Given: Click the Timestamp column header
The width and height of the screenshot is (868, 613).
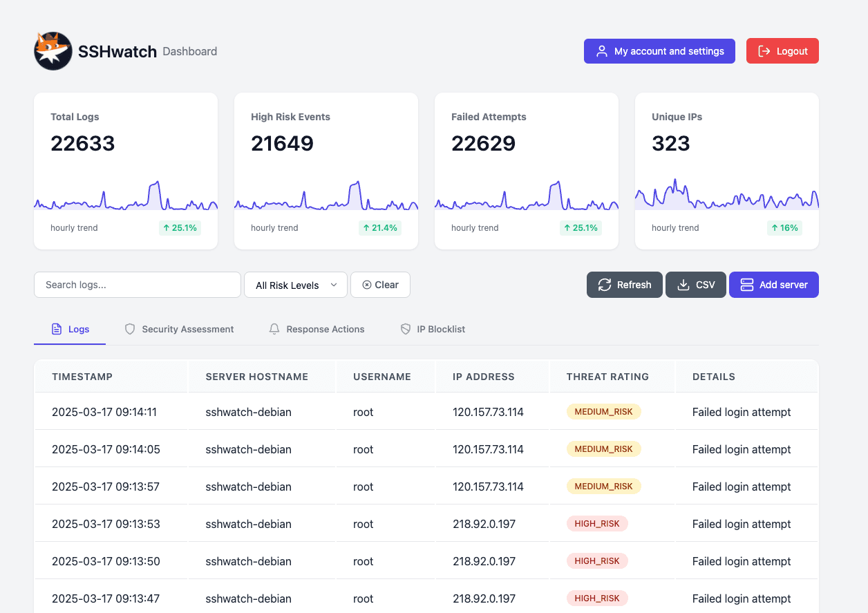Looking at the screenshot, I should coord(82,377).
